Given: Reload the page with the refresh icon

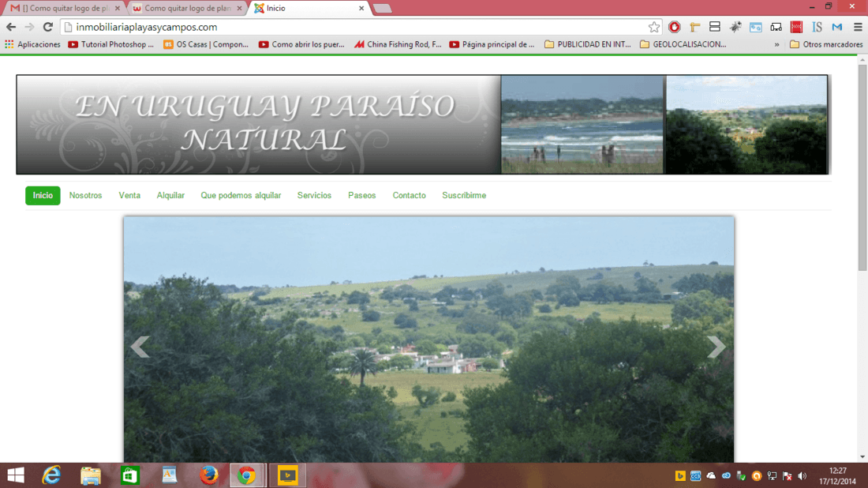Looking at the screenshot, I should click(48, 27).
